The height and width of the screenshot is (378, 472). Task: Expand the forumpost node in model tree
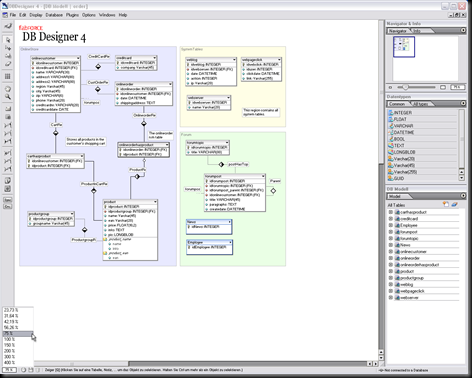pyautogui.click(x=391, y=232)
